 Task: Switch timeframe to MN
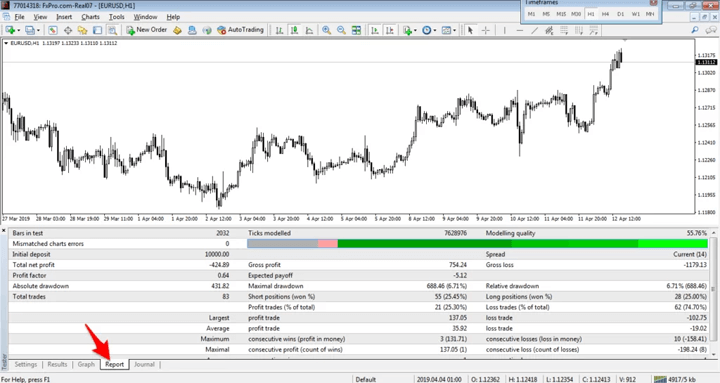tap(650, 14)
